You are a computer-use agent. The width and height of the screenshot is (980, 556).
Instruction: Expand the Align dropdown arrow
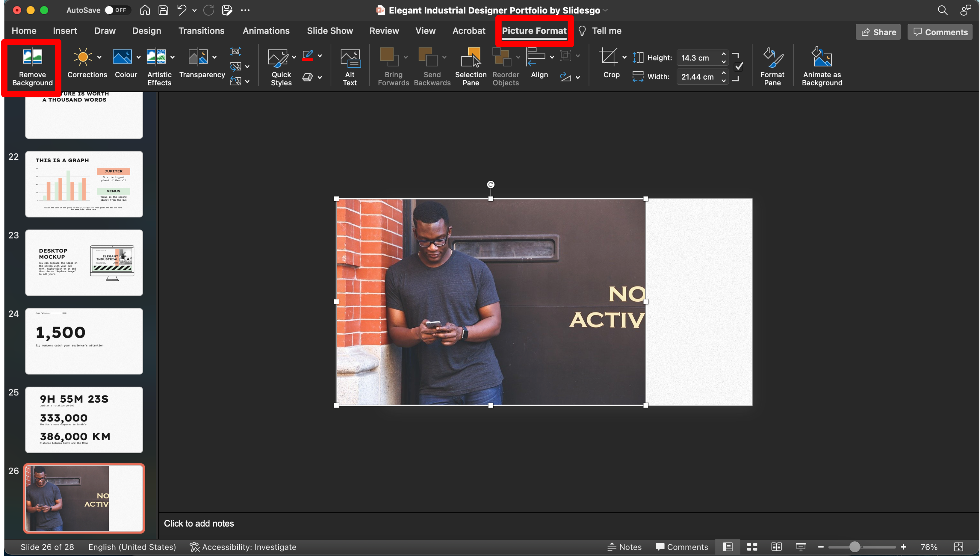pos(552,57)
